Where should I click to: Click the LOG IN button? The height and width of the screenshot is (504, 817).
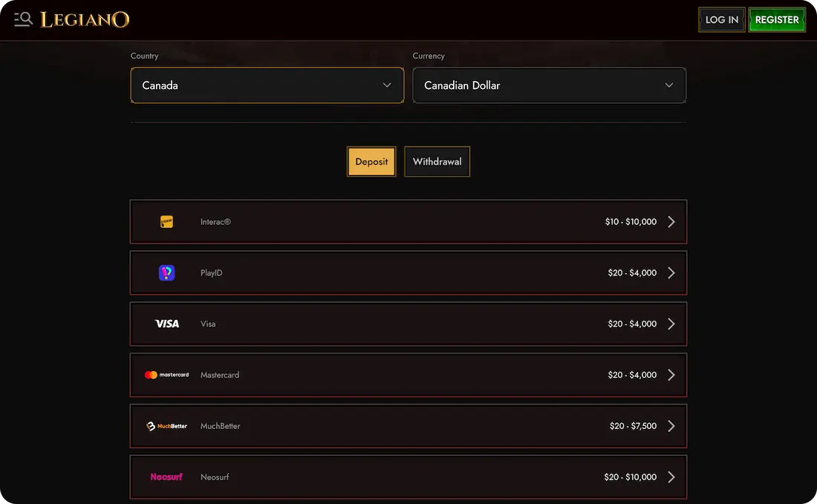[x=721, y=19]
